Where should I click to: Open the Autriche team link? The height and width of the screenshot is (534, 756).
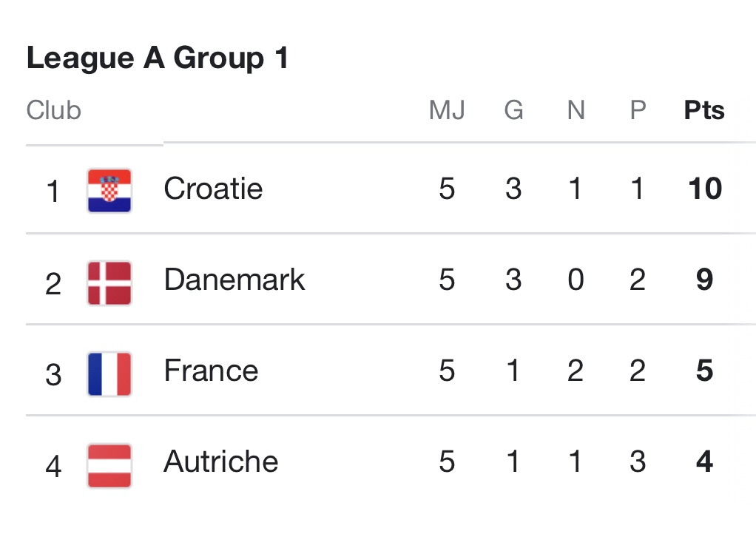(221, 462)
